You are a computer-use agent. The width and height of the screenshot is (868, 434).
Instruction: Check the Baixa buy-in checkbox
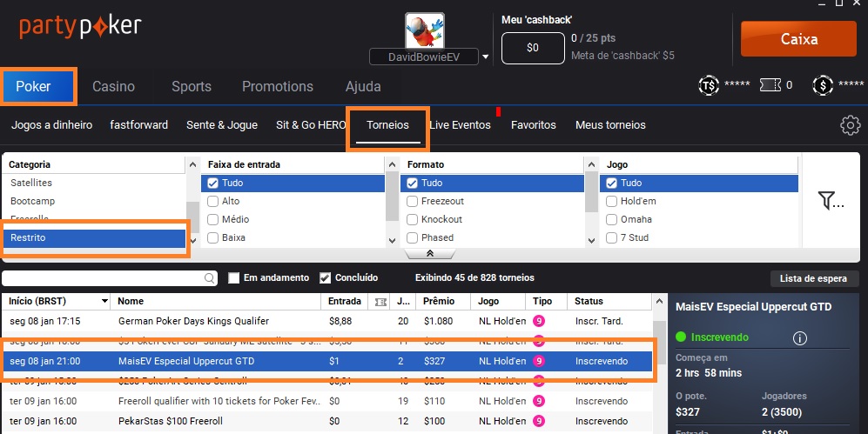[x=213, y=237]
